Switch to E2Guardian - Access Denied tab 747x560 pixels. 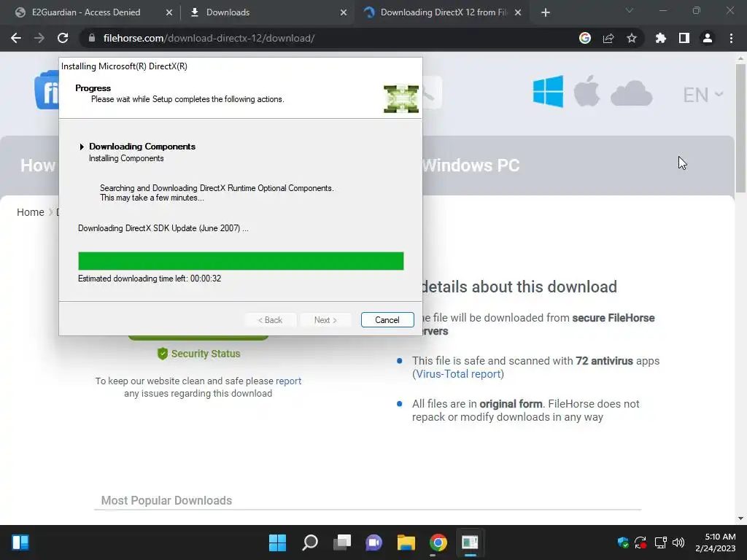coord(86,12)
